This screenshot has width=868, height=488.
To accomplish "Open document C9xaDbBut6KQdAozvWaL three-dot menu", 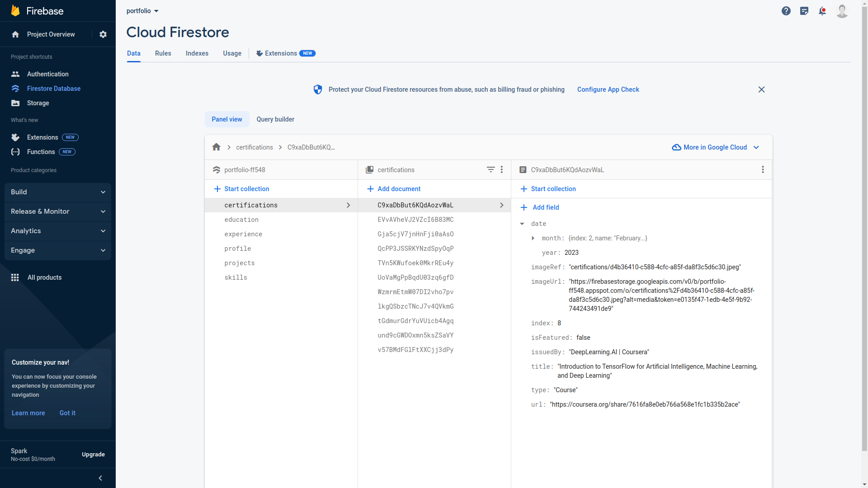I will [x=762, y=169].
